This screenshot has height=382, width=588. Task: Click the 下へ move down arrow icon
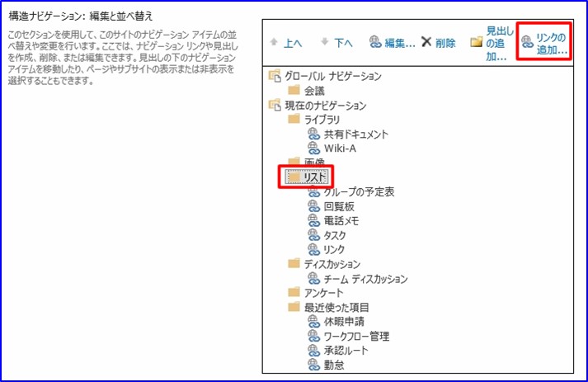tap(325, 41)
